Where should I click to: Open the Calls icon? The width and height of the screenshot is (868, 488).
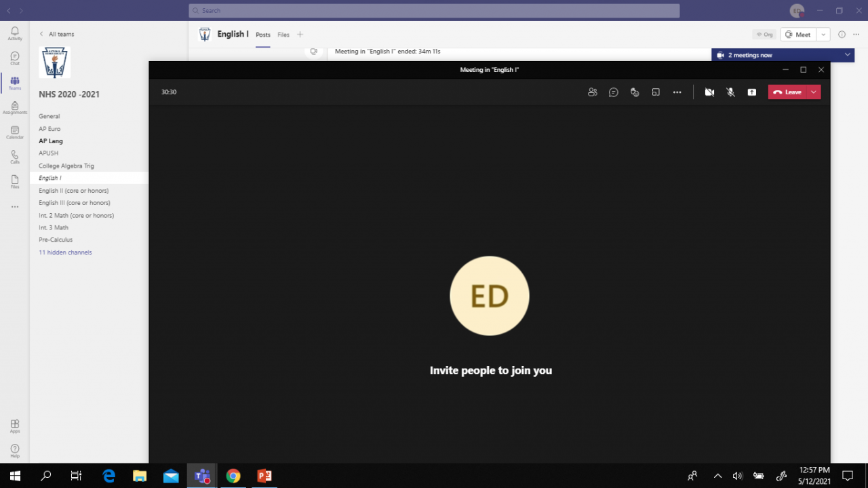[15, 157]
